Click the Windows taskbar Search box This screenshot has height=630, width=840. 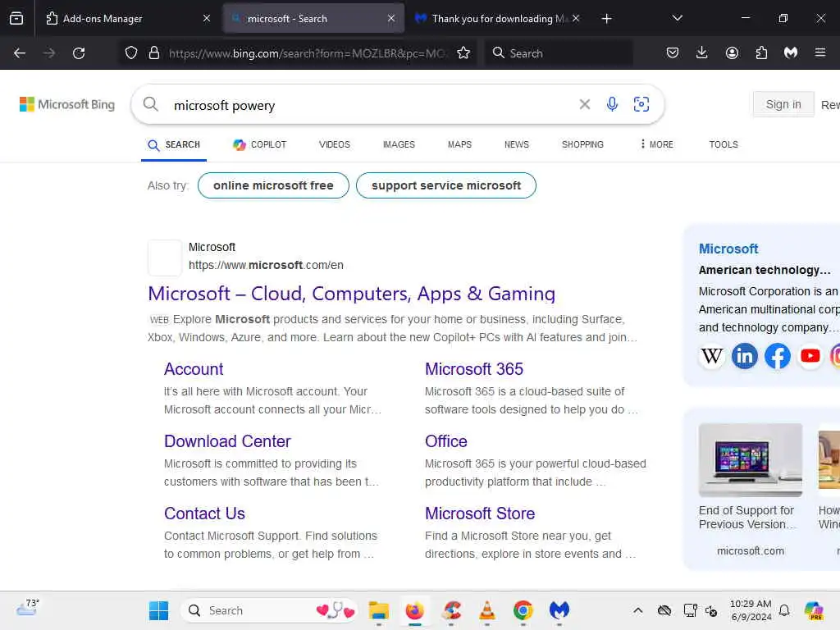(269, 610)
